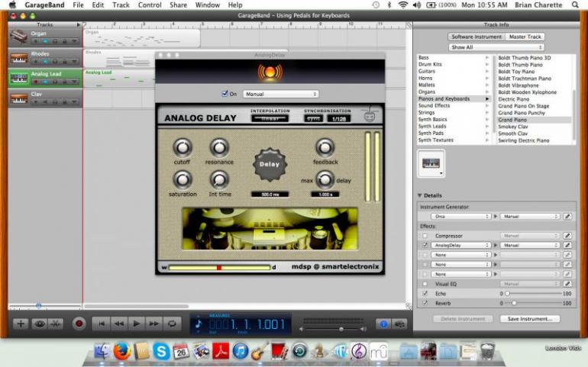Start recording with the red record button

tap(79, 324)
